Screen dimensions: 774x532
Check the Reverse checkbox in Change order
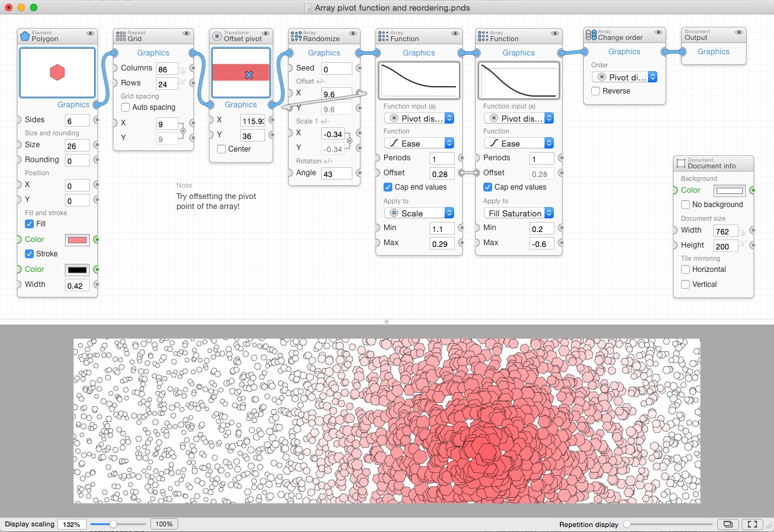pyautogui.click(x=596, y=91)
